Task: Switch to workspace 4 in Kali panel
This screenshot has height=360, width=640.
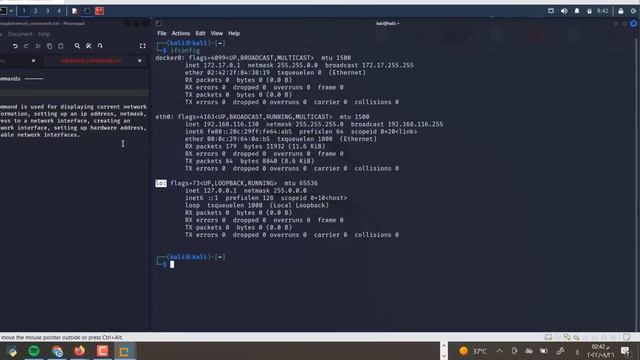Action: (x=59, y=11)
